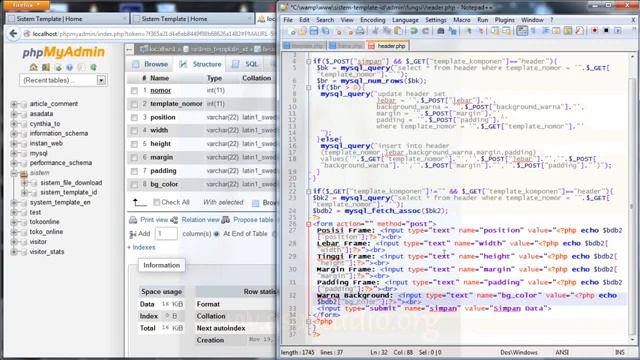This screenshot has width=640, height=360.
Task: Open sistem_template_id in the tree
Action: click(x=69, y=192)
